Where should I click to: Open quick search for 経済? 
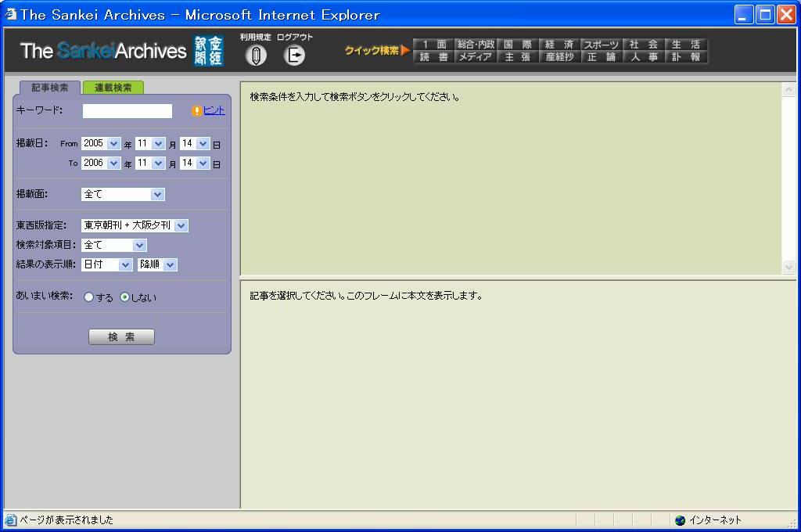coord(559,45)
